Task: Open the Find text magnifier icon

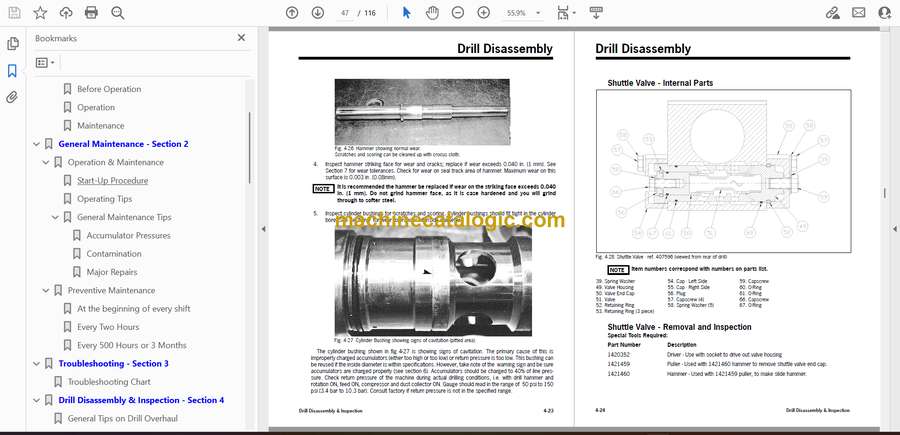Action: point(118,13)
